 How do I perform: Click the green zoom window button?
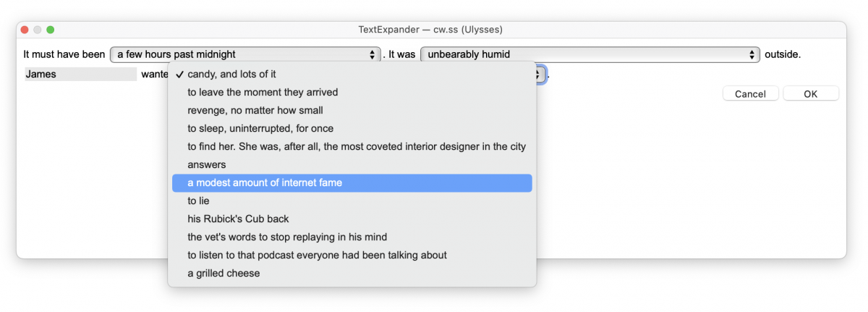(51, 30)
